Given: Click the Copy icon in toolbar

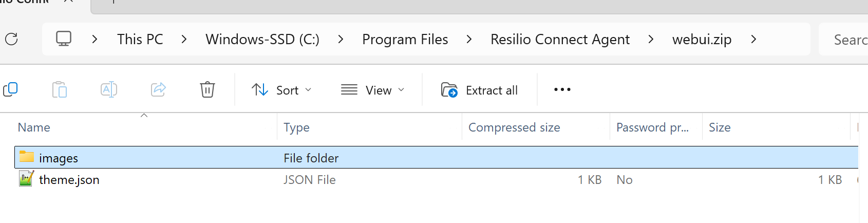Looking at the screenshot, I should [10, 90].
